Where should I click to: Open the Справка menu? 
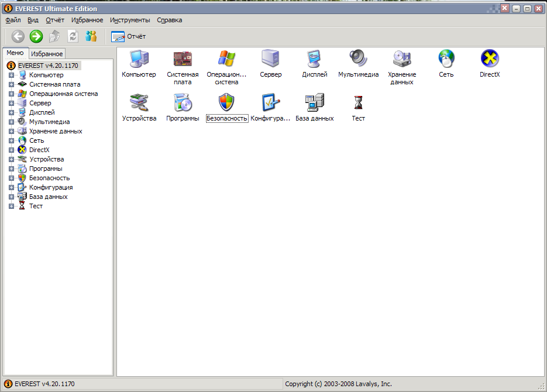(170, 20)
